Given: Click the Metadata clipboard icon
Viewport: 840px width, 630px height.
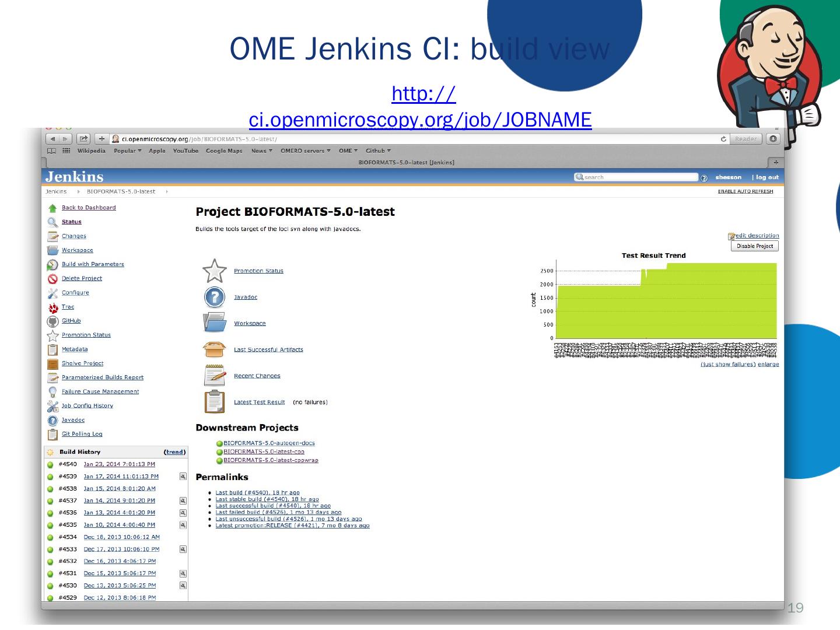Looking at the screenshot, I should pyautogui.click(x=52, y=349).
